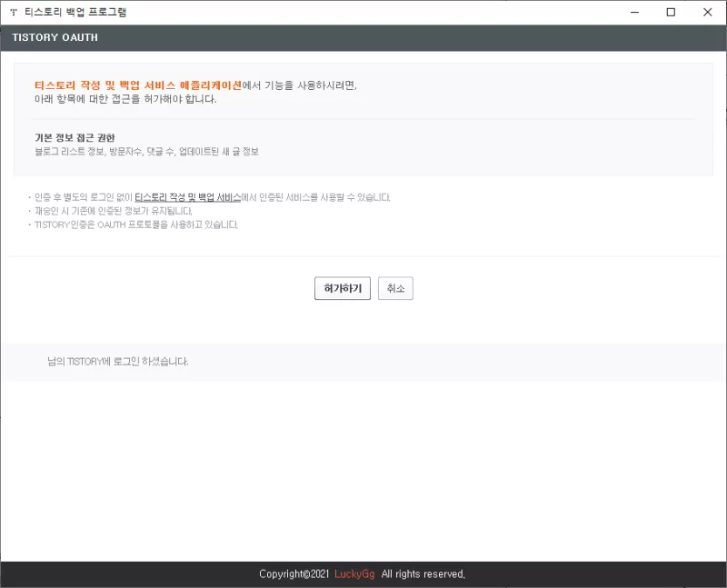Click the 아래 항목에 대한 접근을 허가해야 합니다 line
This screenshot has width=727, height=588.
(x=125, y=99)
